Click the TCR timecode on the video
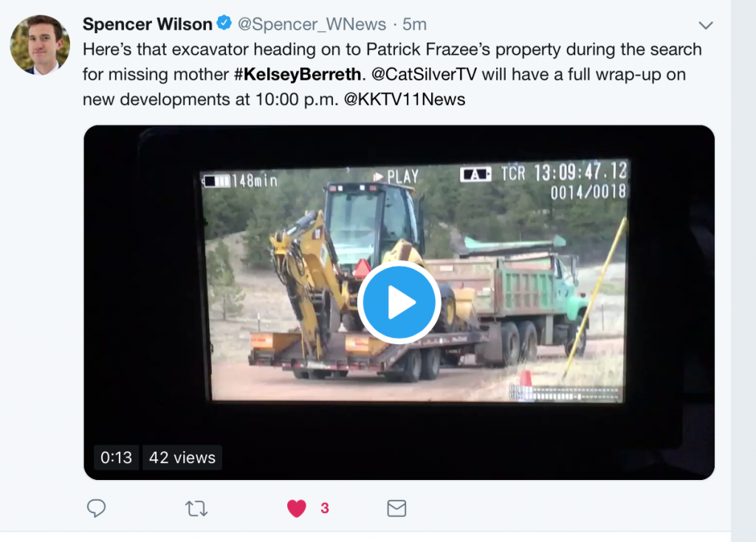Screen dimensions: 756x542 tap(563, 172)
